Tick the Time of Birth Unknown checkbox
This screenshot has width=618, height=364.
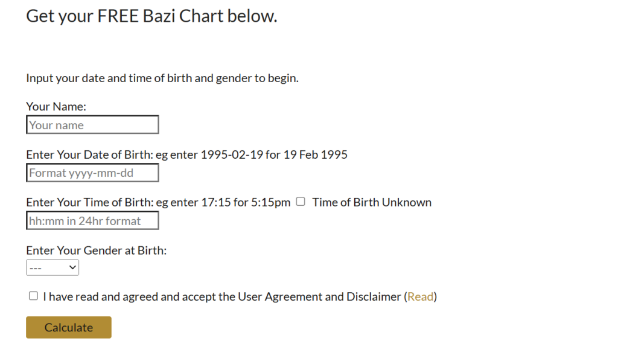(301, 202)
